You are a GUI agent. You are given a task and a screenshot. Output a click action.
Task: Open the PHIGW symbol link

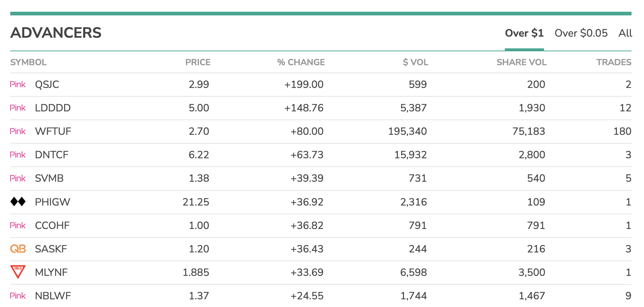[x=52, y=202]
